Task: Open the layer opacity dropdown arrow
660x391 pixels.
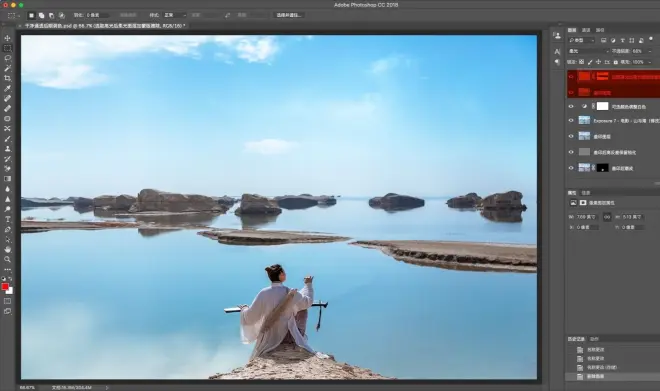Action: [x=649, y=51]
